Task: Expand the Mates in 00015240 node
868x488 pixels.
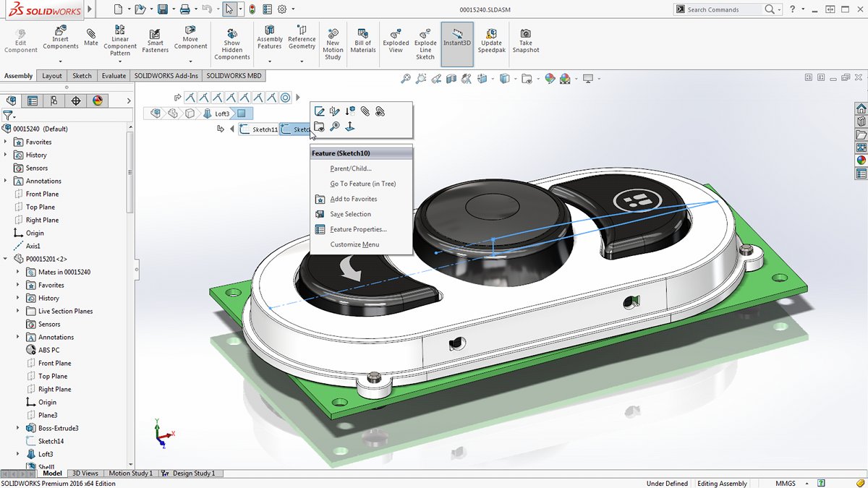Action: [18, 272]
